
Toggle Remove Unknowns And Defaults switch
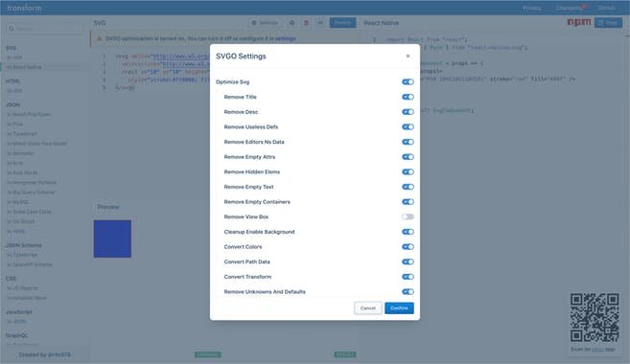pos(408,292)
